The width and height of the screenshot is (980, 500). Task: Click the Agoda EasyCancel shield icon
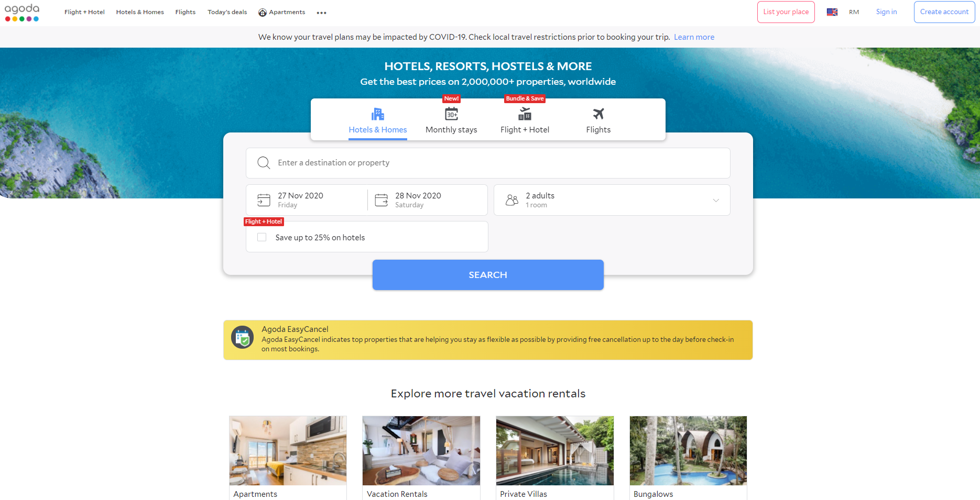point(243,337)
